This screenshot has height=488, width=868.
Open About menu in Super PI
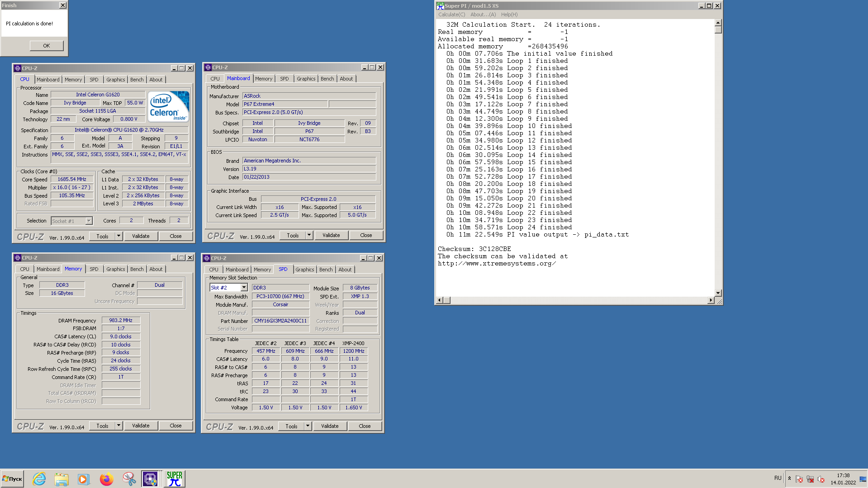[483, 14]
